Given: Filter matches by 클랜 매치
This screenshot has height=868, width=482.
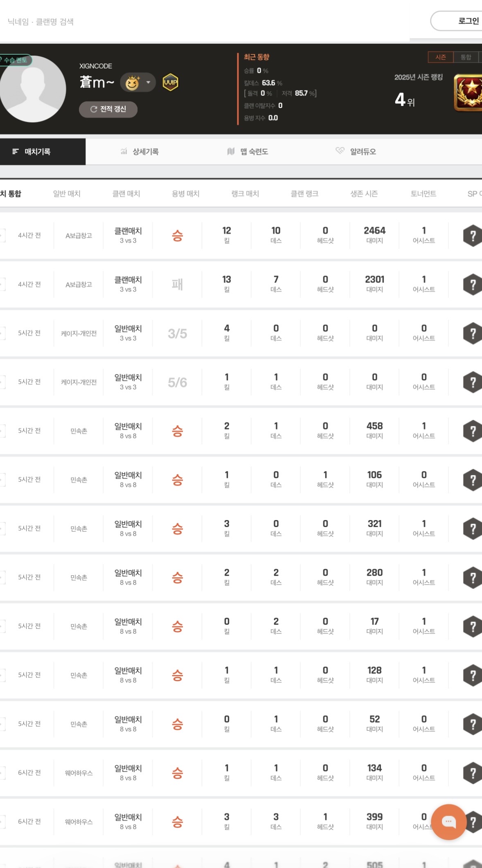Looking at the screenshot, I should tap(126, 194).
